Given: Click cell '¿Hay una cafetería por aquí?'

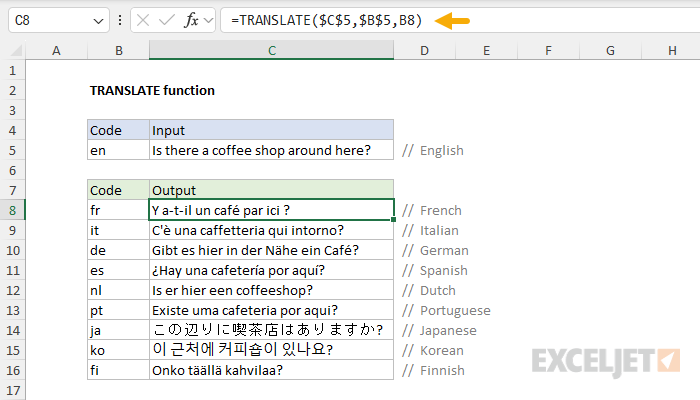Looking at the screenshot, I should pos(271,271).
